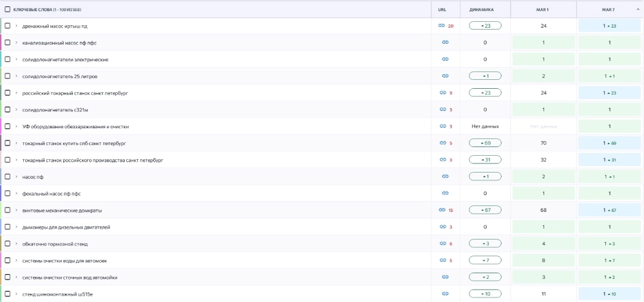The width and height of the screenshot is (644, 302).
Task: Open URL link for токарный станок российского производства
Action: pos(443,160)
